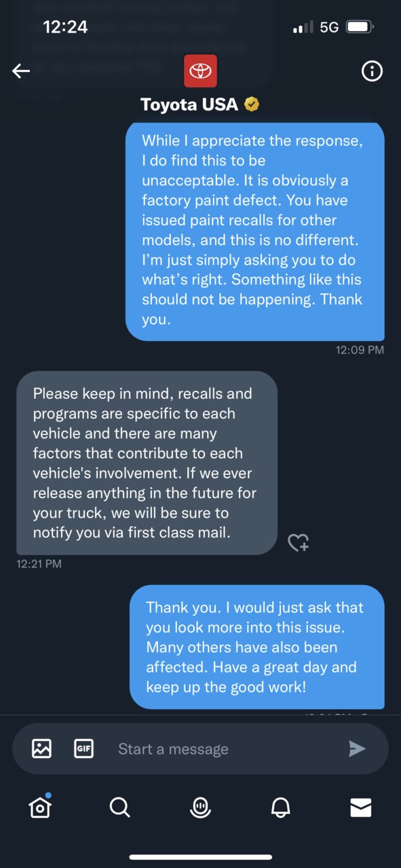
Task: Open the GIF picker
Action: (x=83, y=749)
